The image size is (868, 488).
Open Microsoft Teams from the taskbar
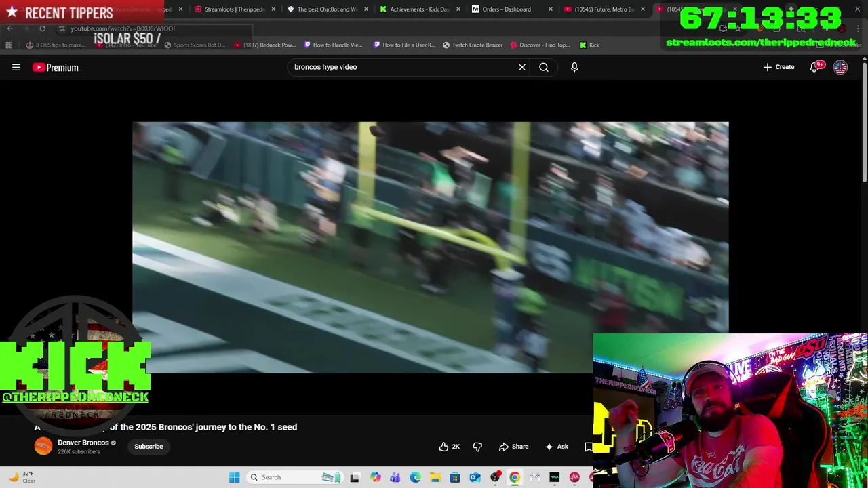click(395, 477)
